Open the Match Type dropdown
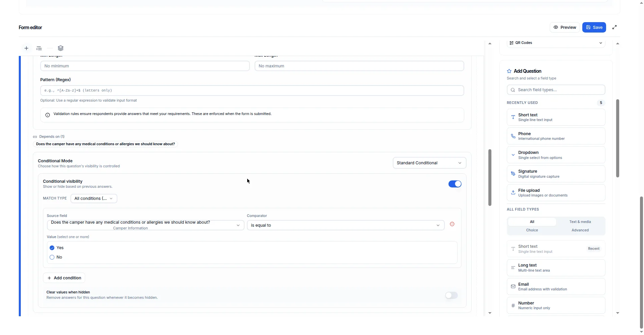The width and height of the screenshot is (644, 335). click(x=94, y=199)
